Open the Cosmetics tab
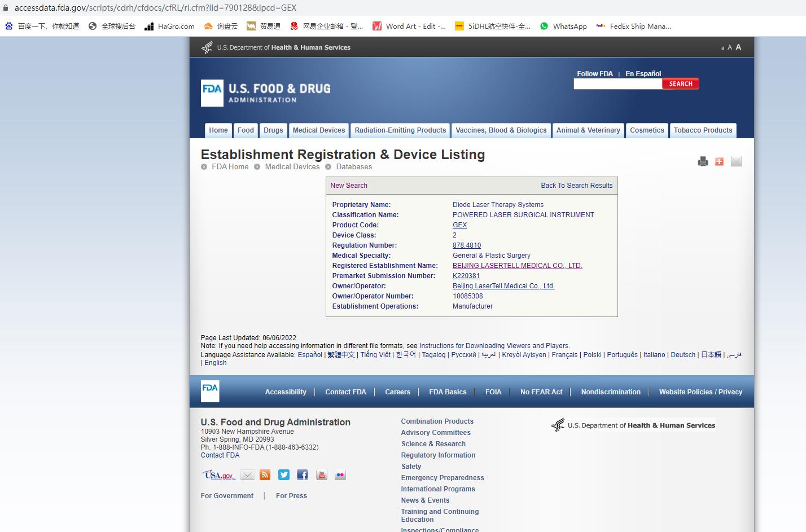 (x=647, y=130)
